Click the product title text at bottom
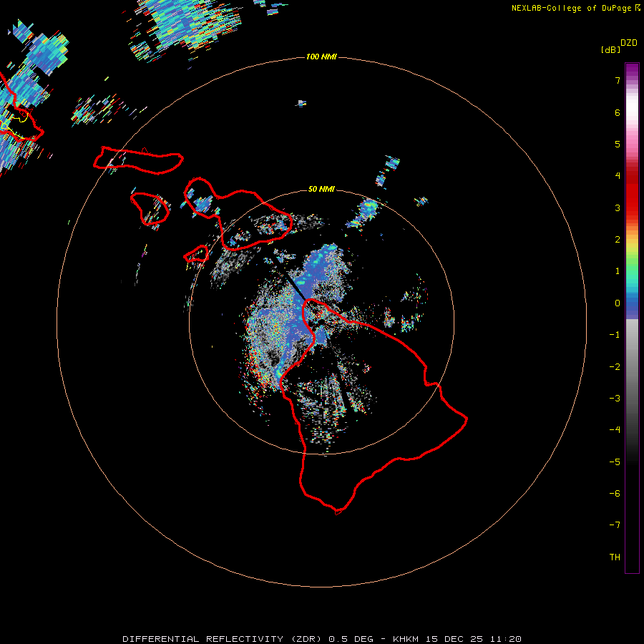This screenshot has height=644, width=644. 322,639
